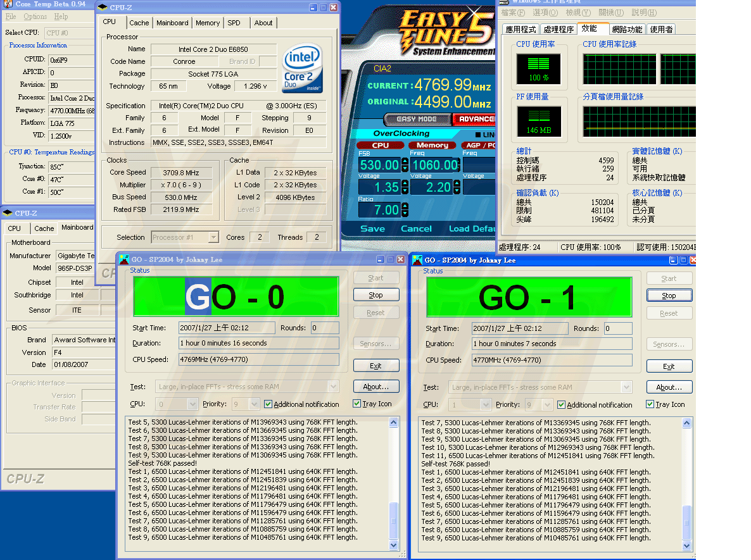751x560 pixels.
Task: Click the Ratio stepper beside 7.00 in EasyTune5
Action: [405, 209]
